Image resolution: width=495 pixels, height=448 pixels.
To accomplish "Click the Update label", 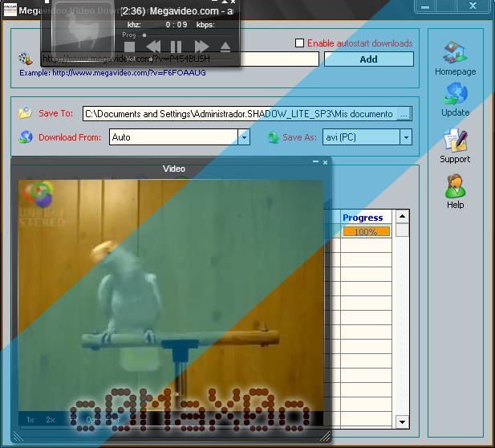I will point(455,112).
